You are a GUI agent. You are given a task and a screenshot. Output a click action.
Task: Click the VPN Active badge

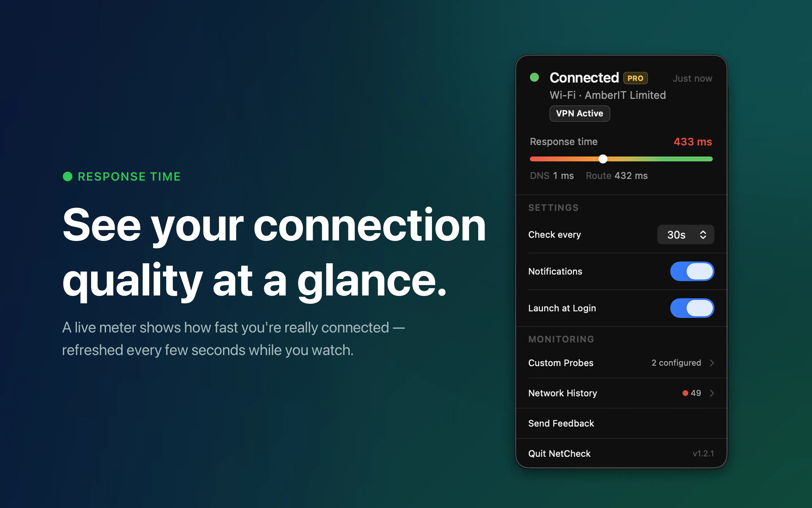(x=579, y=113)
